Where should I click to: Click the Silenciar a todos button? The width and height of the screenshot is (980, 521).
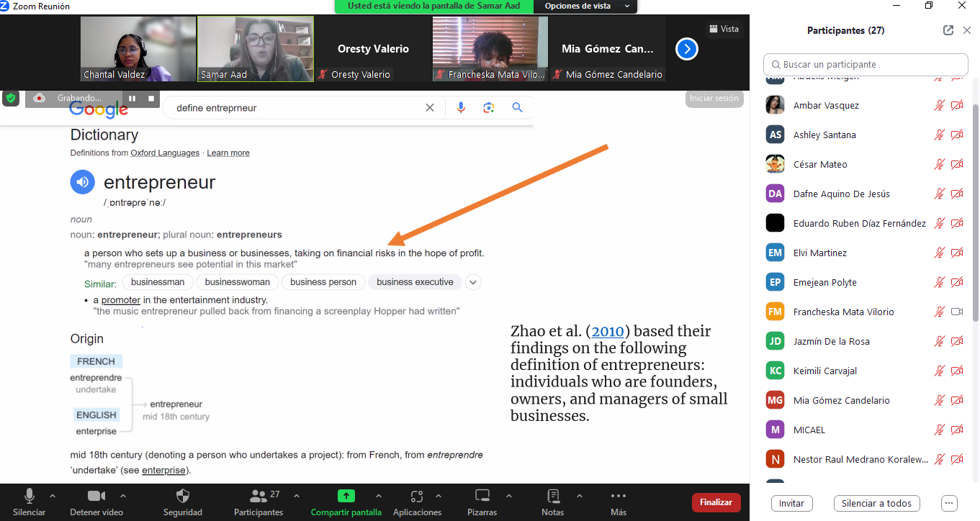point(876,503)
